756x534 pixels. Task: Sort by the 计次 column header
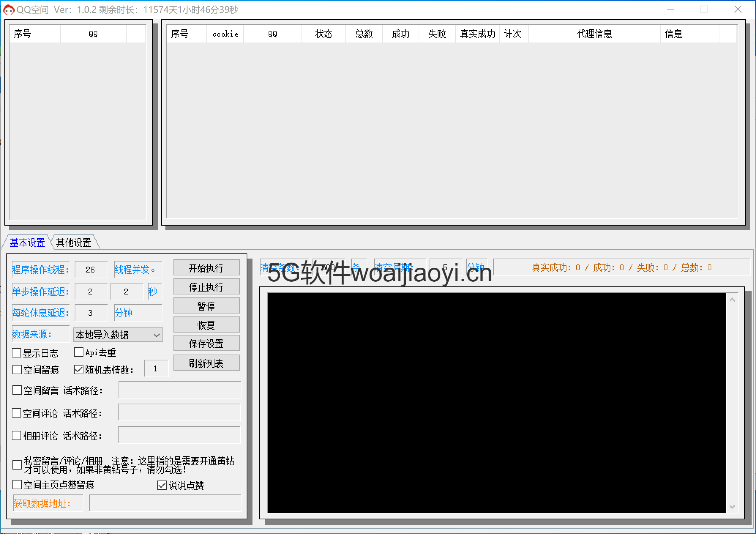click(514, 34)
